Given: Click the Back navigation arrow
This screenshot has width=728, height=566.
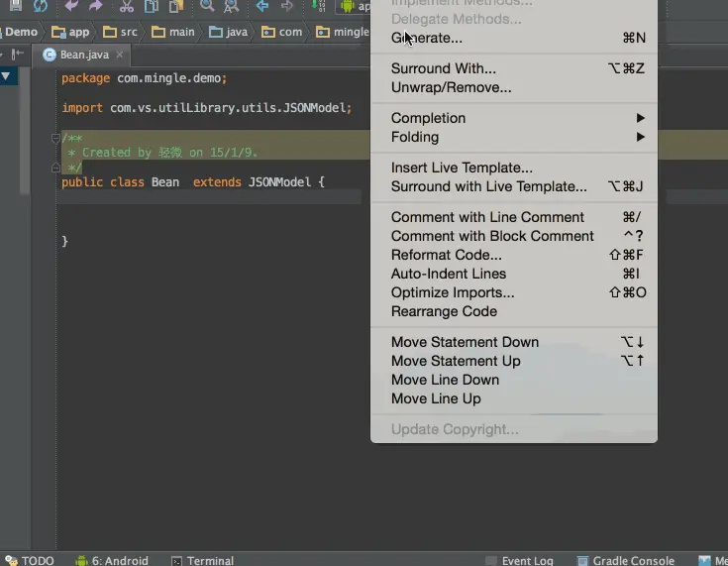Looking at the screenshot, I should point(262,6).
